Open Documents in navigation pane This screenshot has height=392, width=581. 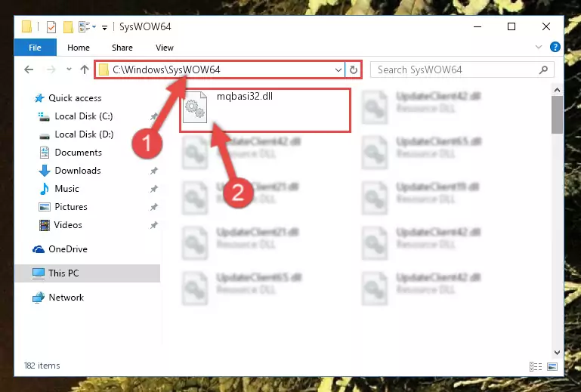pos(78,153)
